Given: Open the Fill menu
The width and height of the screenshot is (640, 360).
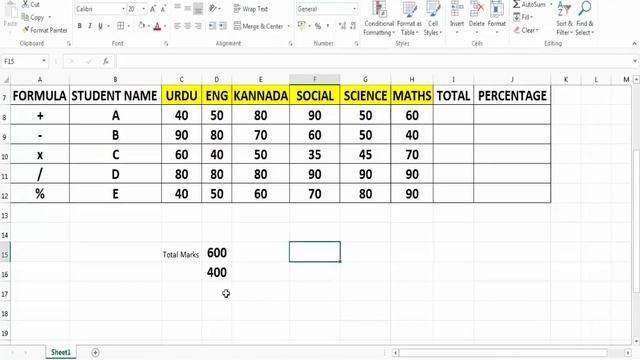Looking at the screenshot, I should tap(523, 17).
